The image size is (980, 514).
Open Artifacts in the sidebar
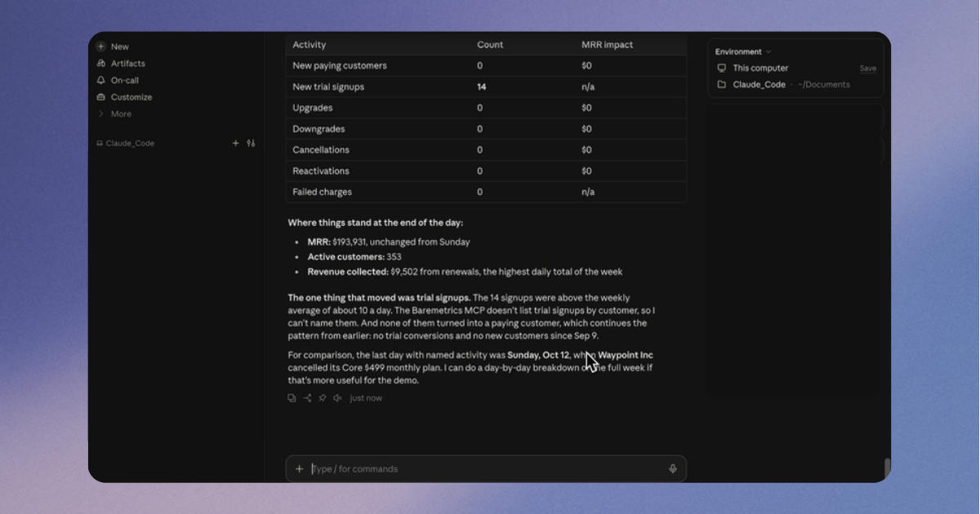(121, 64)
